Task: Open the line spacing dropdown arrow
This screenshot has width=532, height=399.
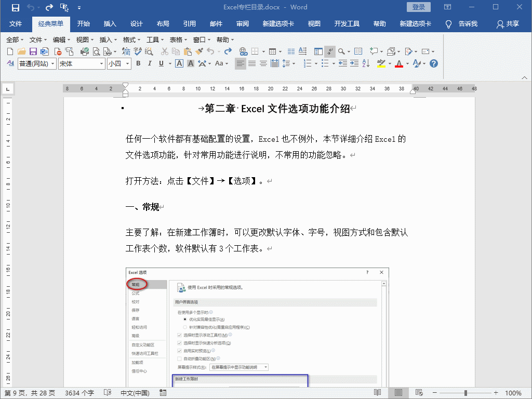Action: tap(294, 63)
